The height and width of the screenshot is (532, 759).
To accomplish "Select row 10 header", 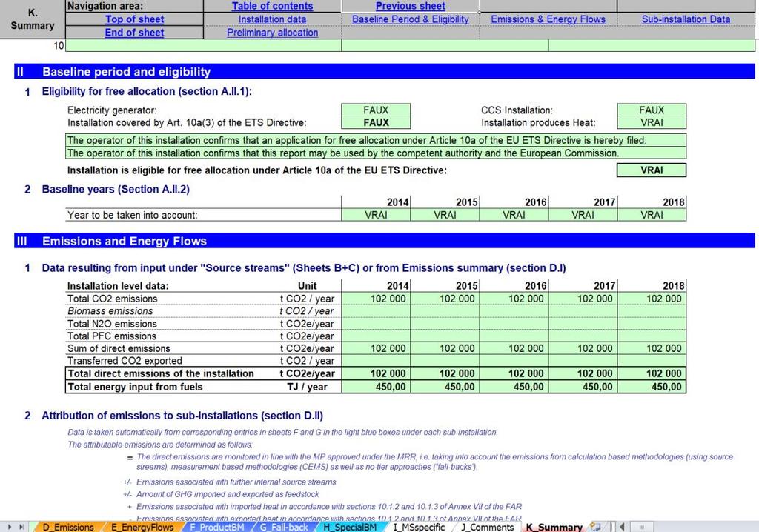I will 58,45.
